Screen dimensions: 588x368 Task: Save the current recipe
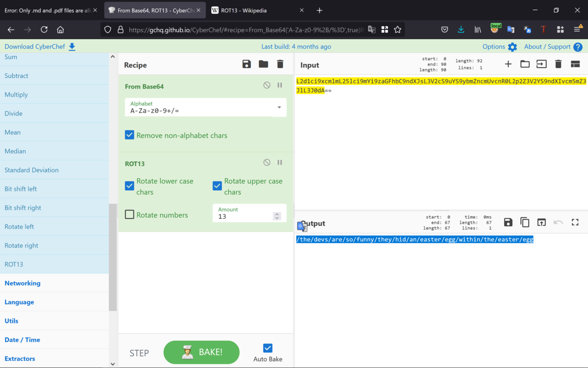coord(246,64)
